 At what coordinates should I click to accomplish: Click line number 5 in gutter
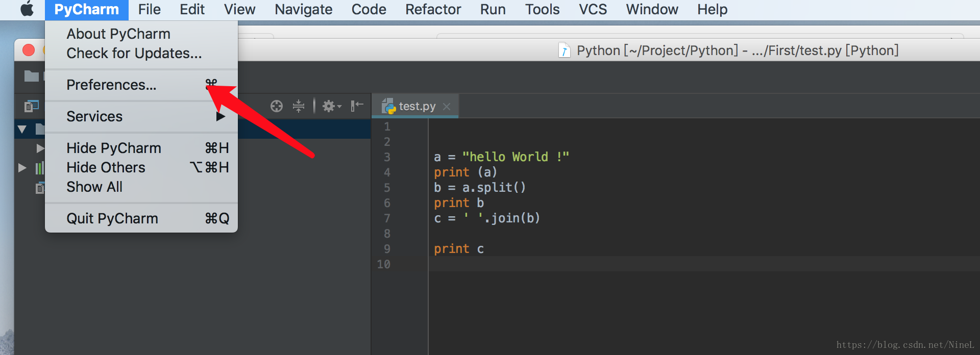point(387,188)
